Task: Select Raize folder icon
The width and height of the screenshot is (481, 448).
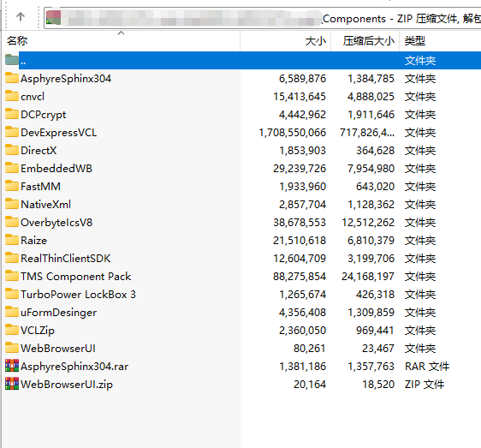Action: (12, 240)
